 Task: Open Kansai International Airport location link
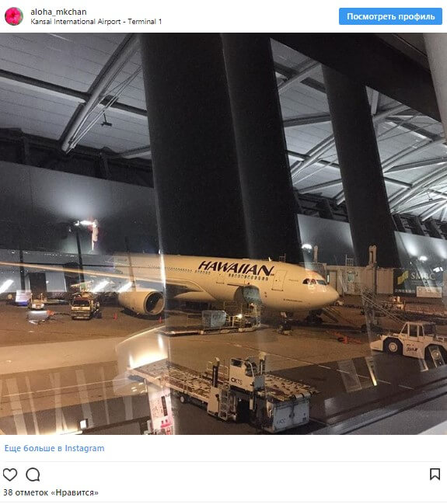(x=96, y=22)
